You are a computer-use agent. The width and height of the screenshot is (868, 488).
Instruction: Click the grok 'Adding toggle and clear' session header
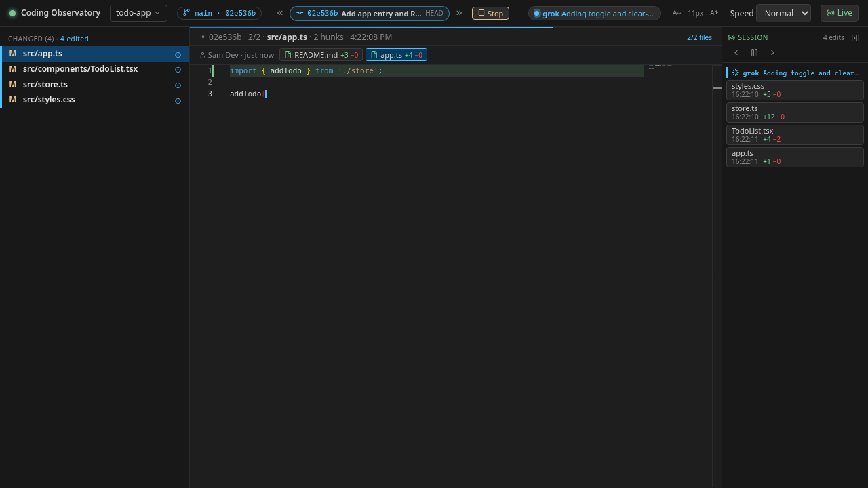795,73
